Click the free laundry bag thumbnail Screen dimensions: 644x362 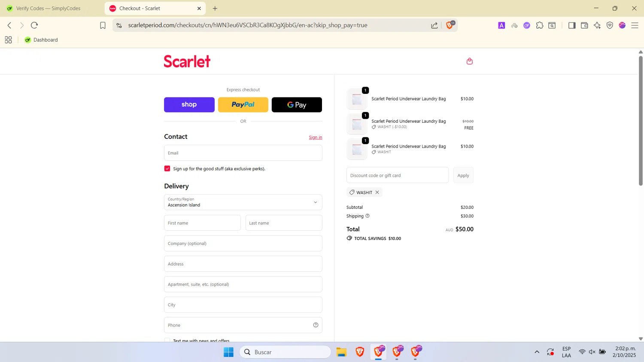(x=357, y=124)
